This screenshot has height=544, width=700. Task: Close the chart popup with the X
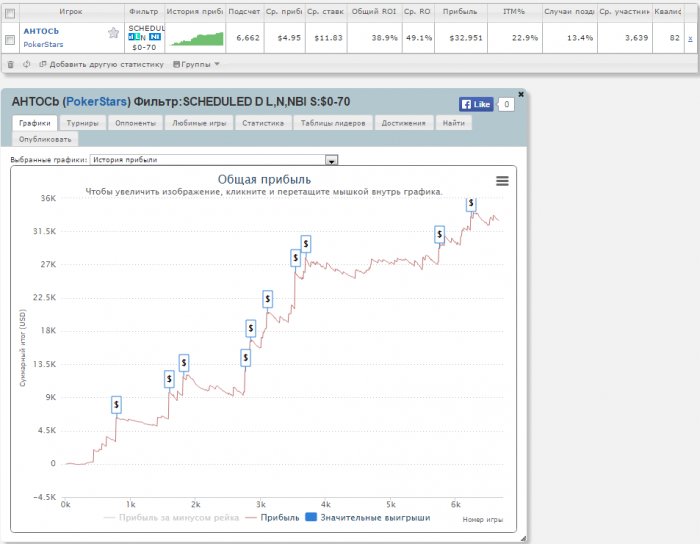521,93
